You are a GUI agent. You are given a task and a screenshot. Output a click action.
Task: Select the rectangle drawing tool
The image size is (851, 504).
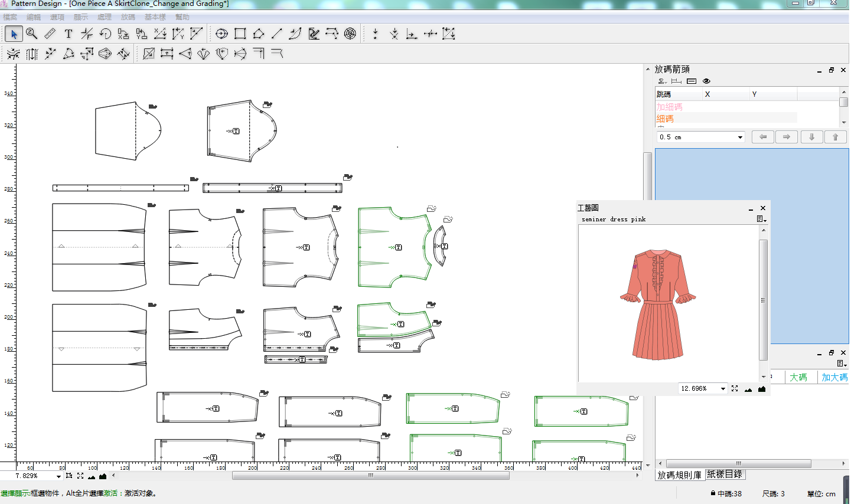click(240, 34)
